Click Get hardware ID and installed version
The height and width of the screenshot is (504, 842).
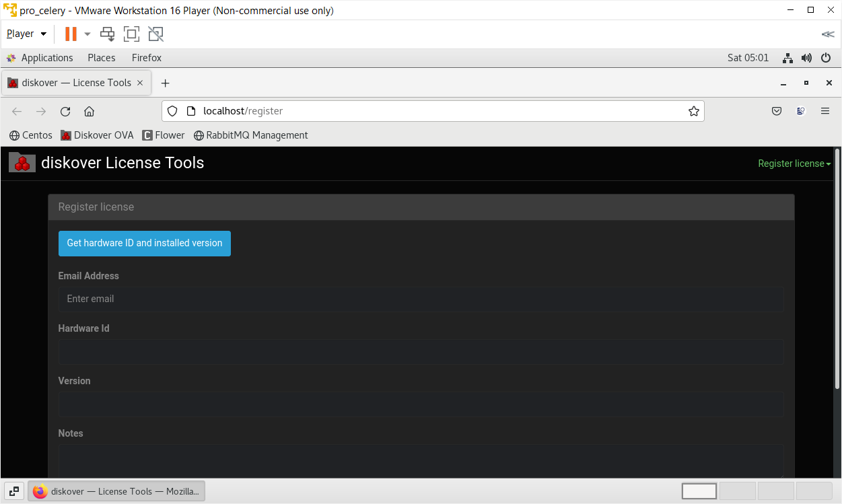[x=144, y=244]
